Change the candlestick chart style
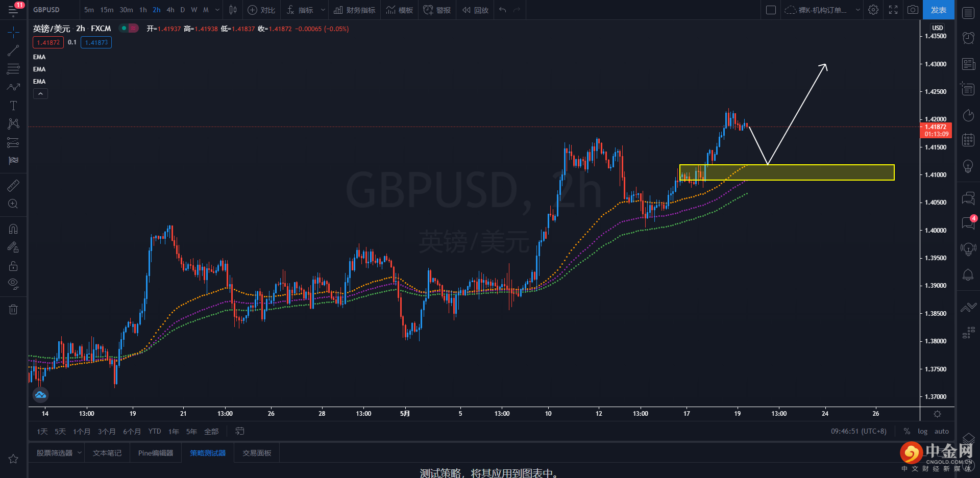 coord(233,10)
